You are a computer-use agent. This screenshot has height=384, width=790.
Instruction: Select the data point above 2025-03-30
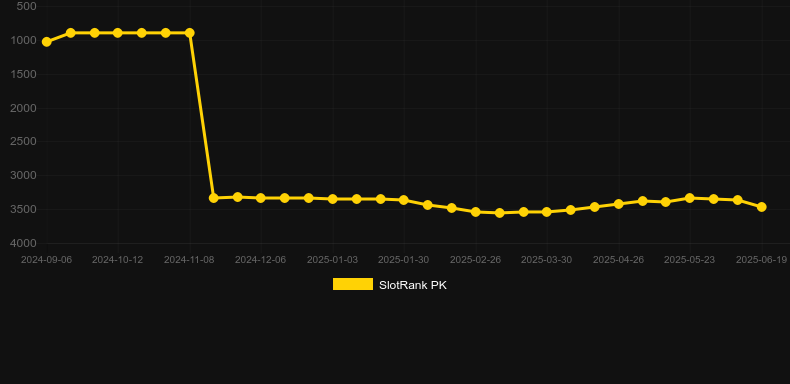click(x=547, y=212)
